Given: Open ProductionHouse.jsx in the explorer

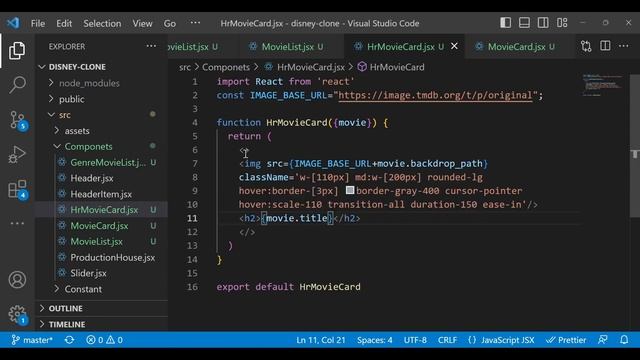Looking at the screenshot, I should coord(101,258).
